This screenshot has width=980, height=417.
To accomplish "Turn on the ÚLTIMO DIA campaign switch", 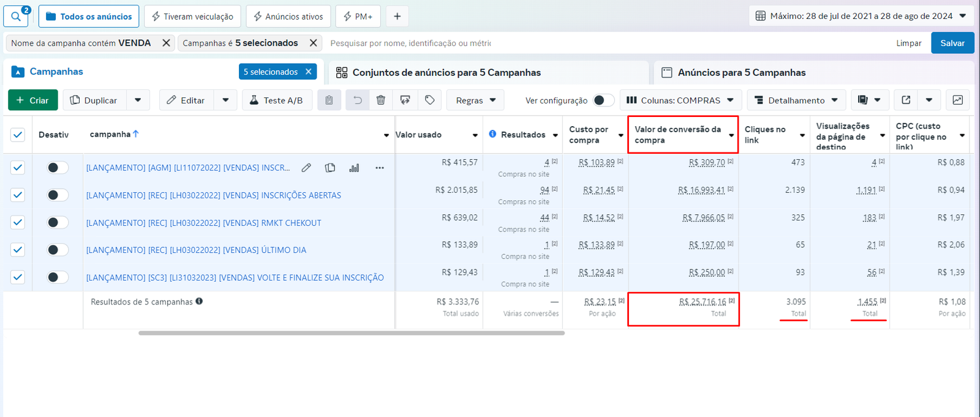I will click(x=58, y=250).
